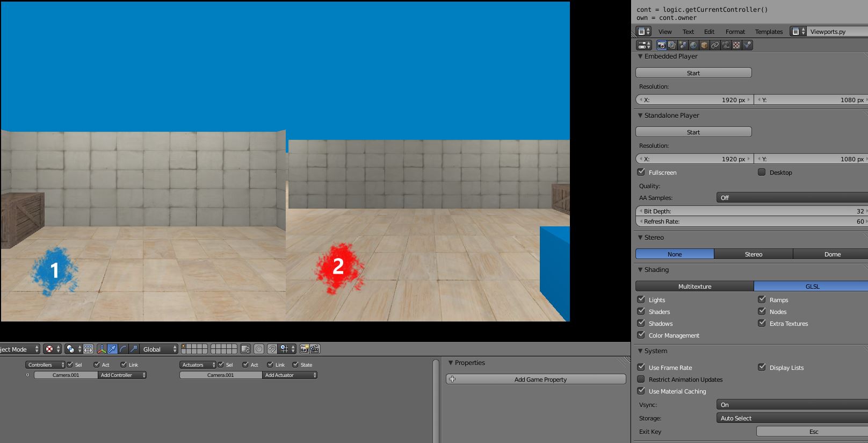Click the proportional editing circle icon
868x443 pixels.
(x=259, y=349)
